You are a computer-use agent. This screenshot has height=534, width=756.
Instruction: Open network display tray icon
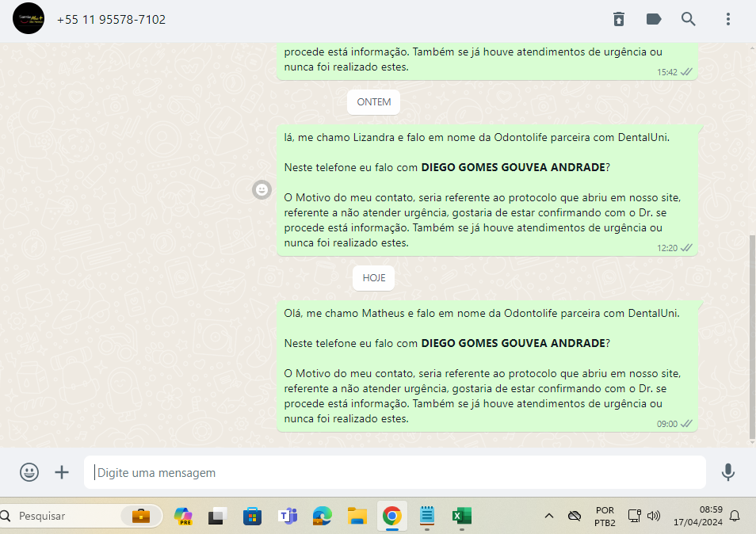click(x=635, y=516)
